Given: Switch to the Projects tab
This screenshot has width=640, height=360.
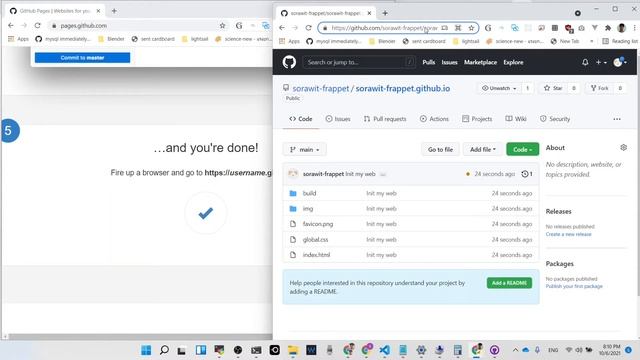Looking at the screenshot, I should (x=477, y=119).
